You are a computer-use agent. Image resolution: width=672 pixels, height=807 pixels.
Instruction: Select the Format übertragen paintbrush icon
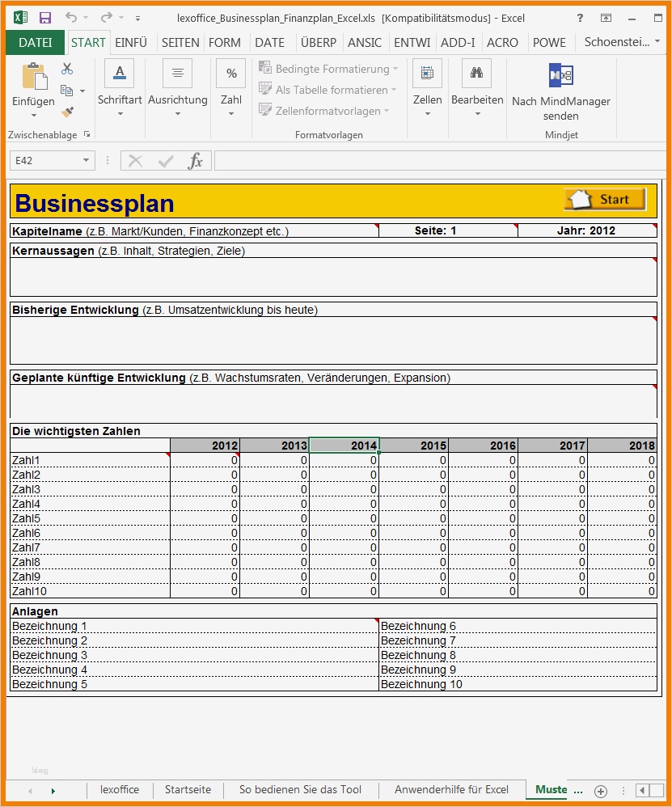click(66, 112)
